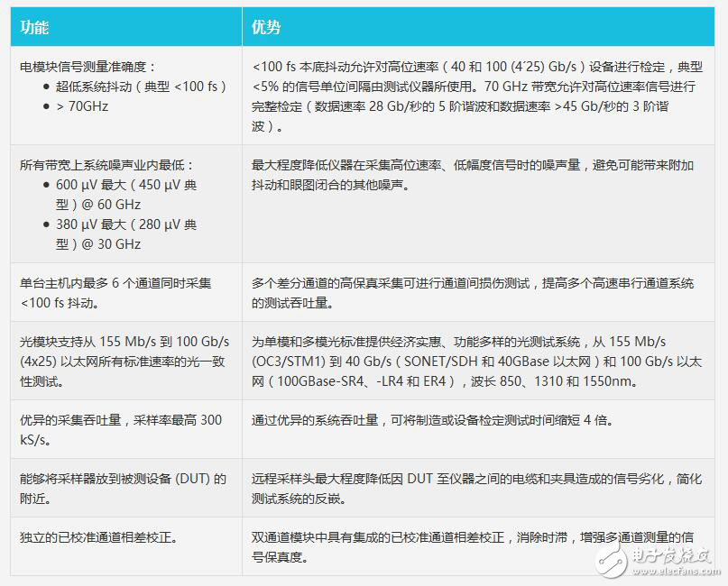This screenshot has width=728, height=586.
Task: Click the 最大程度降低仪器 noise advantage text
Action: tap(473, 175)
